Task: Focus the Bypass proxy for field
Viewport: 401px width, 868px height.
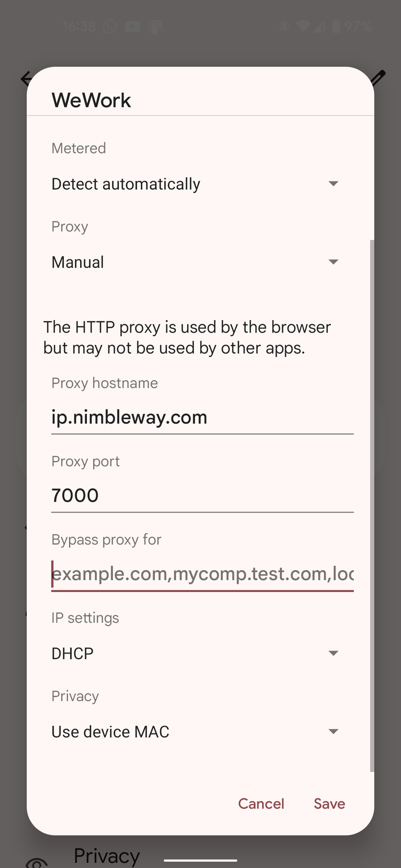Action: (x=202, y=574)
